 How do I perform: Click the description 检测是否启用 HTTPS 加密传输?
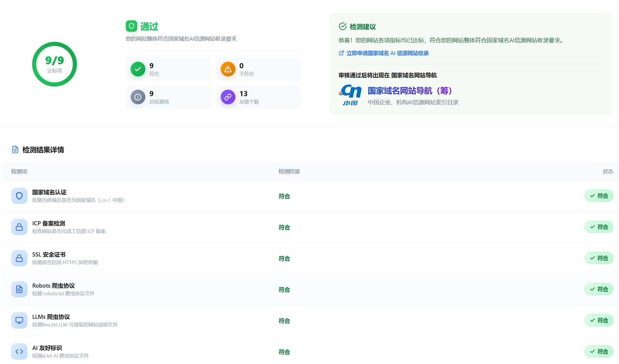(65, 262)
